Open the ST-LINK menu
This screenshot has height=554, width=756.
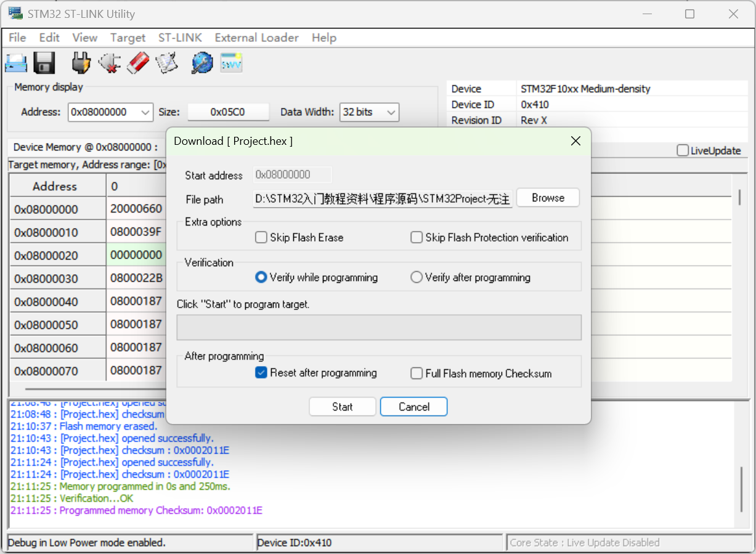[x=180, y=38]
